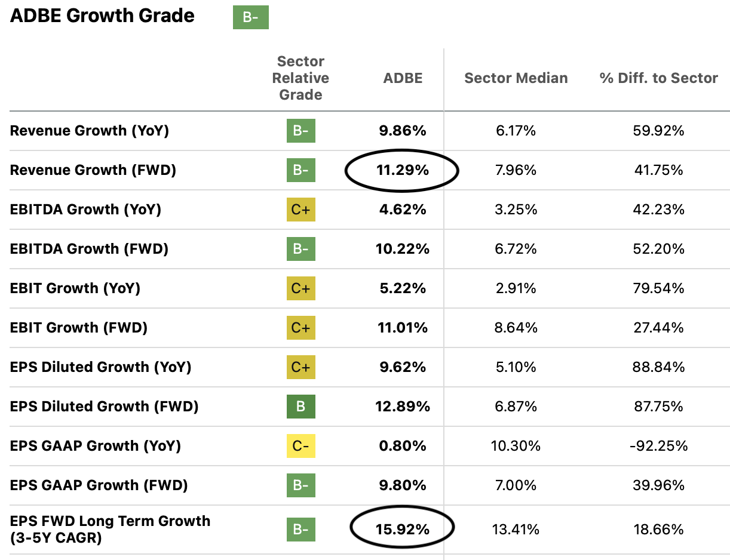730x560 pixels.
Task: Click the EPS GAAP Growth (YoY) C- badge
Action: point(300,446)
